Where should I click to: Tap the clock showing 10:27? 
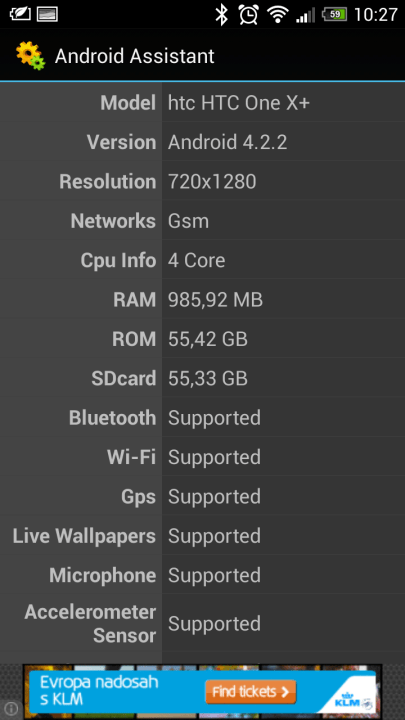pos(376,15)
